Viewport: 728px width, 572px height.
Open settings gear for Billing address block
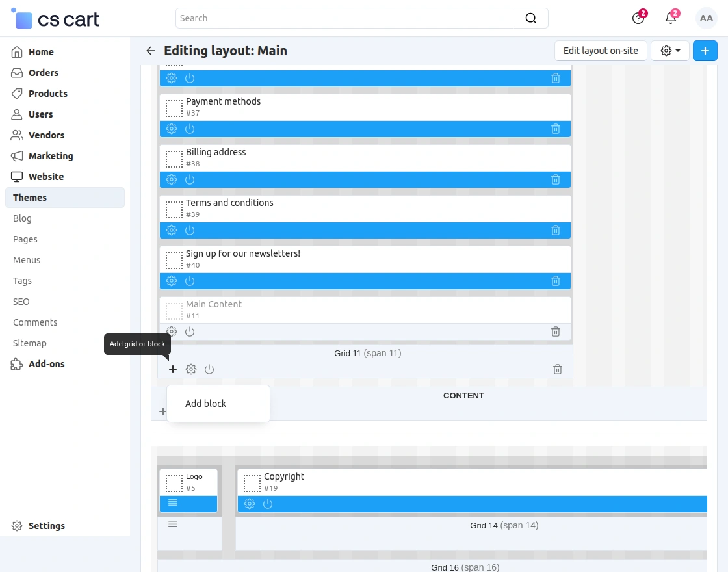pyautogui.click(x=172, y=179)
